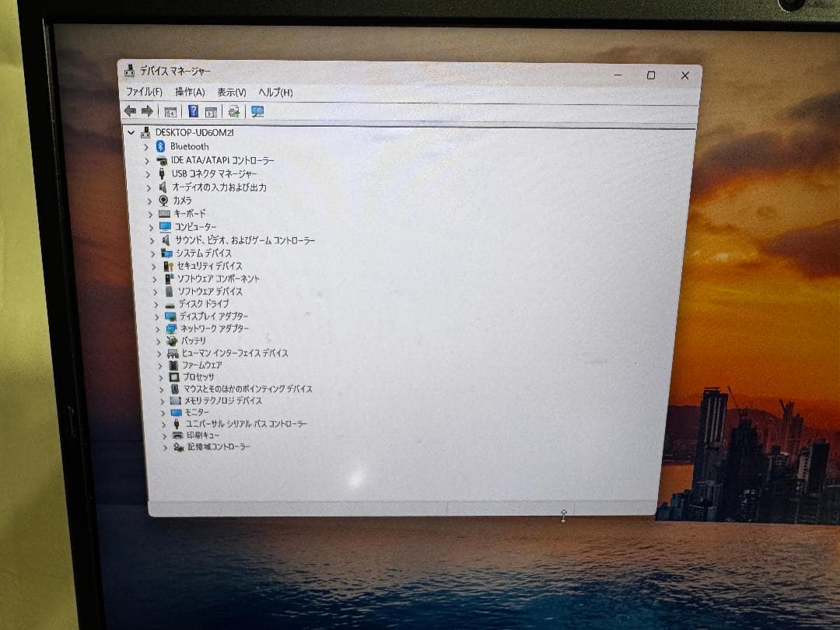Click the カメラ webcam icon

click(163, 200)
